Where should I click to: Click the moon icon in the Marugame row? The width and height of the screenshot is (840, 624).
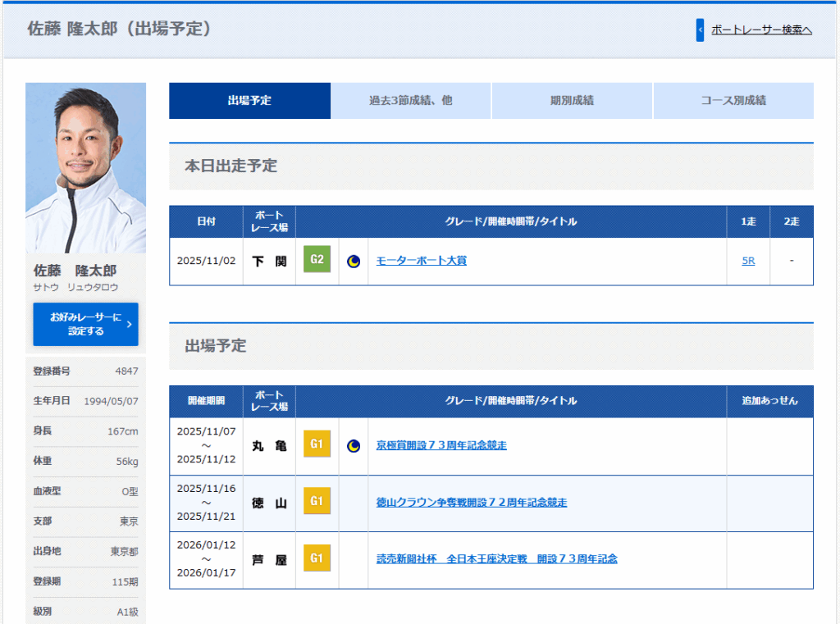point(354,446)
